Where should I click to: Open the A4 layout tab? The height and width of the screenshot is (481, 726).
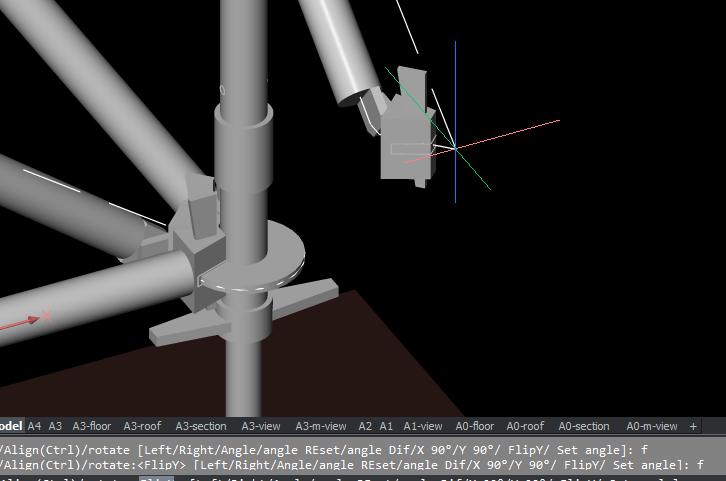pos(35,426)
